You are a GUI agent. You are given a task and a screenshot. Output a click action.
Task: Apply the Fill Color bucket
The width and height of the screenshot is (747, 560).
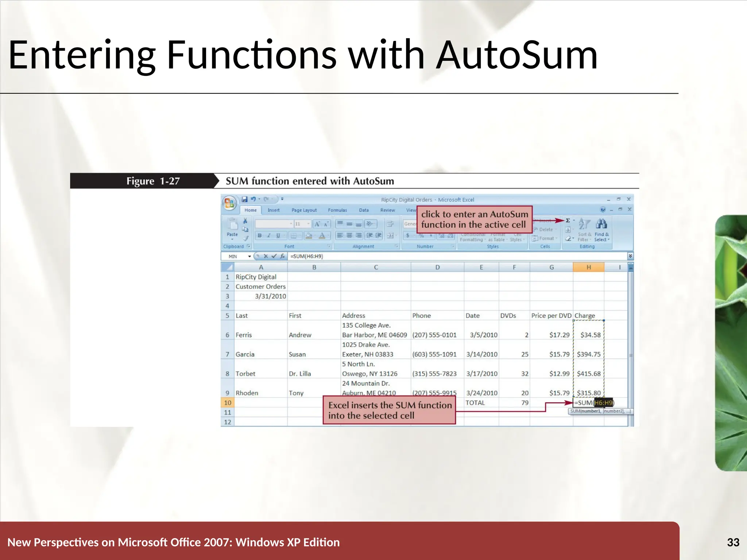pos(309,236)
